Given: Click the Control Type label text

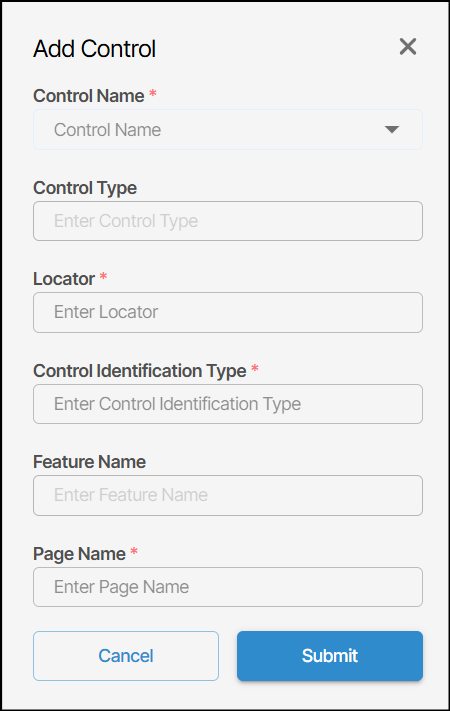Looking at the screenshot, I should tap(85, 188).
